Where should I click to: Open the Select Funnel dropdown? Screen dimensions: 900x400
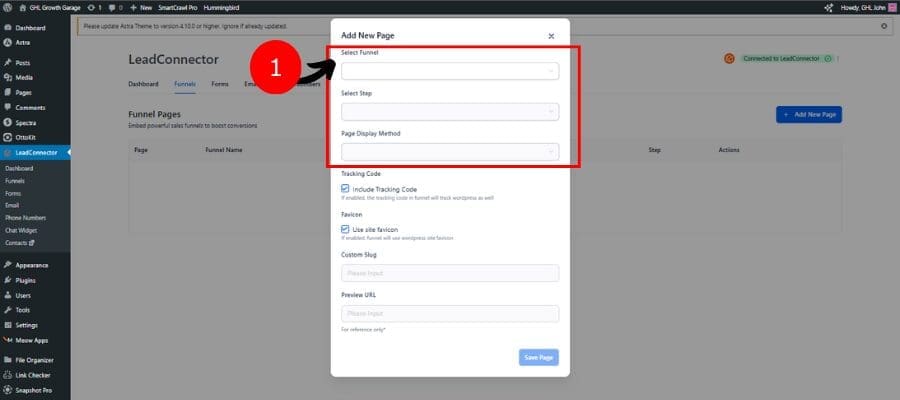pyautogui.click(x=450, y=71)
